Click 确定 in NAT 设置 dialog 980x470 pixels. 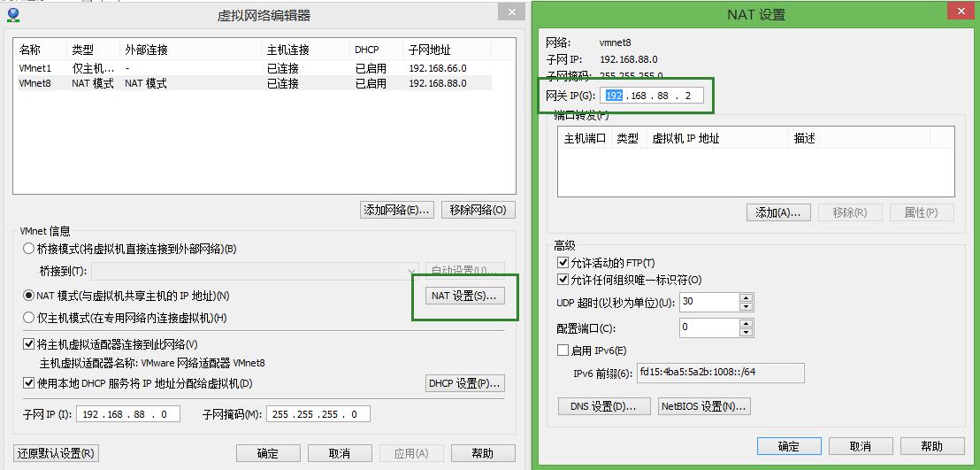tap(789, 446)
